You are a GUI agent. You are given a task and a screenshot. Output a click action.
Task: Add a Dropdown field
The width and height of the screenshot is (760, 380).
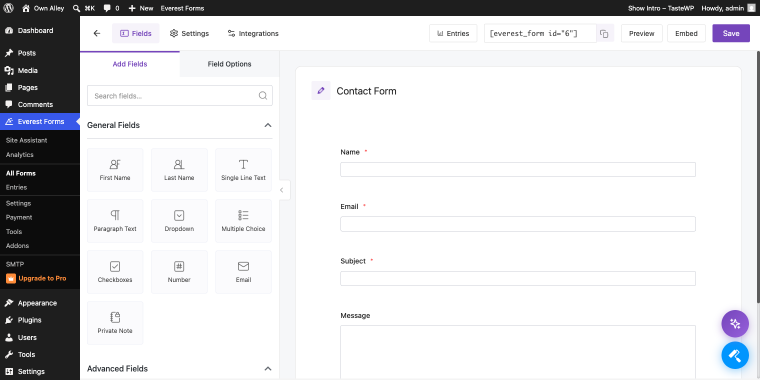pyautogui.click(x=179, y=221)
